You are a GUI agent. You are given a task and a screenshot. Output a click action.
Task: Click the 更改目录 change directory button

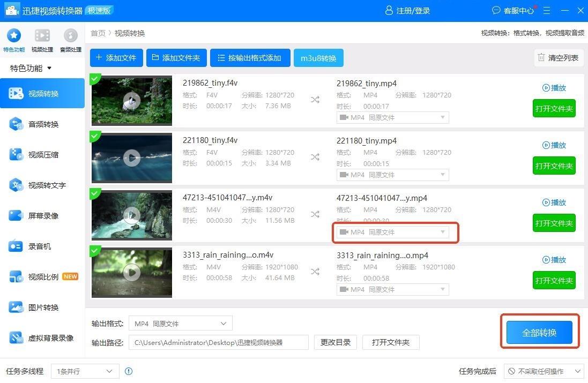click(336, 342)
